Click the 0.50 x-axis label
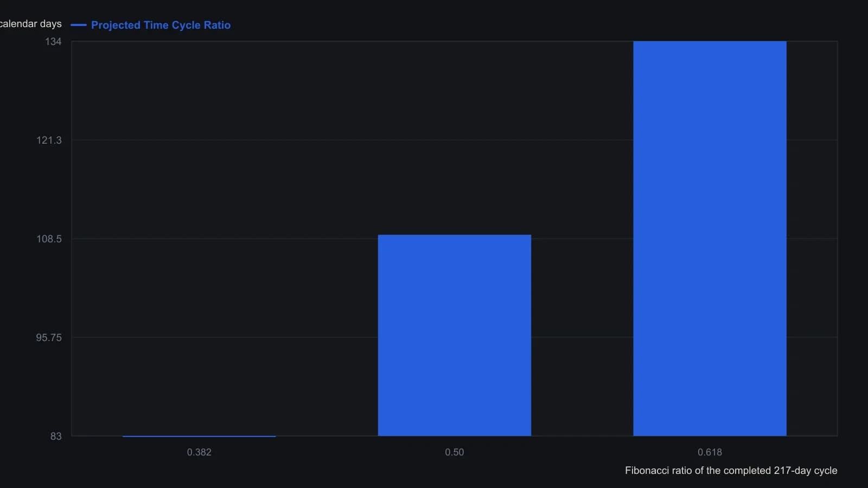Screen dimensions: 868x488 (455, 452)
